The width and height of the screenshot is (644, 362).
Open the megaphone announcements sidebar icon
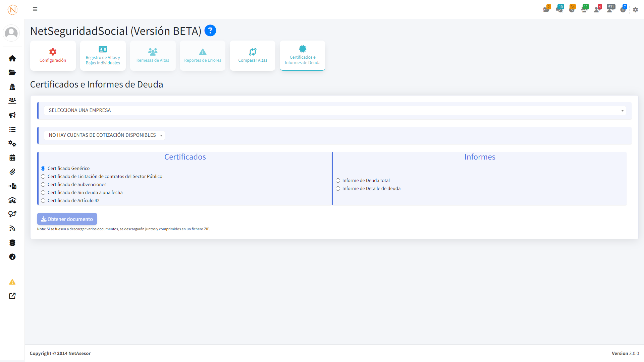(x=12, y=115)
